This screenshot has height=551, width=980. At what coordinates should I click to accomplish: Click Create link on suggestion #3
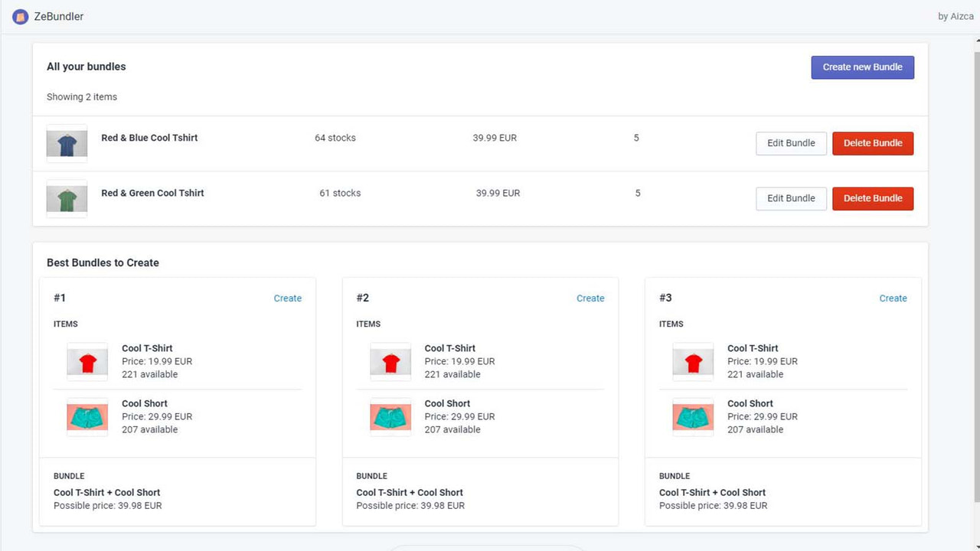point(893,298)
